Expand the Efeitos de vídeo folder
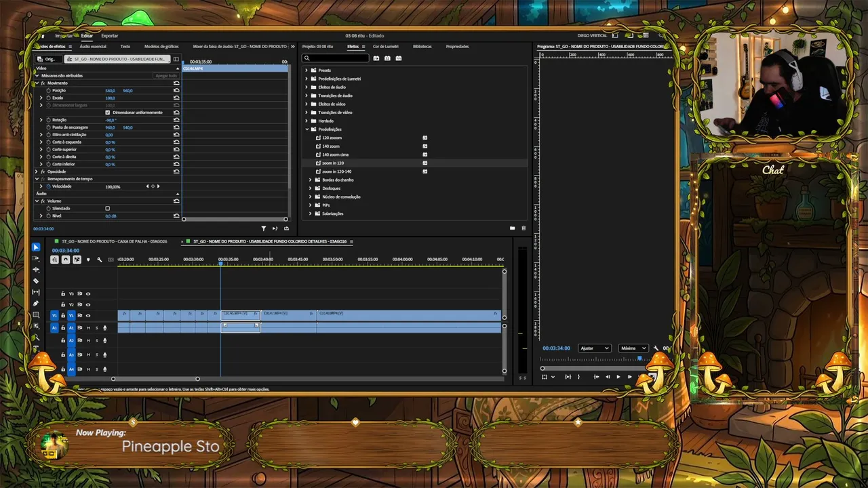Screen dimensions: 868x488 point(307,104)
